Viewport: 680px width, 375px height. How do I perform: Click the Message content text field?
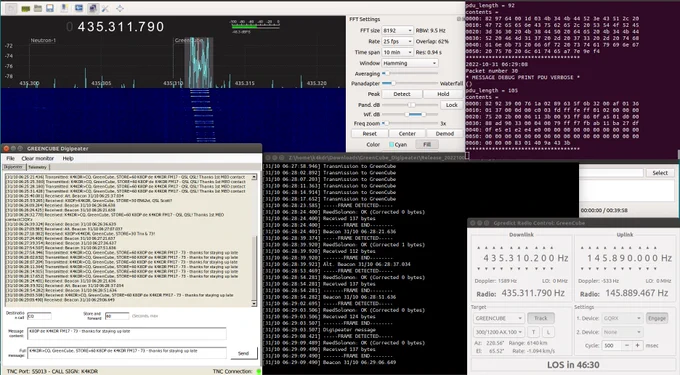coord(127,333)
